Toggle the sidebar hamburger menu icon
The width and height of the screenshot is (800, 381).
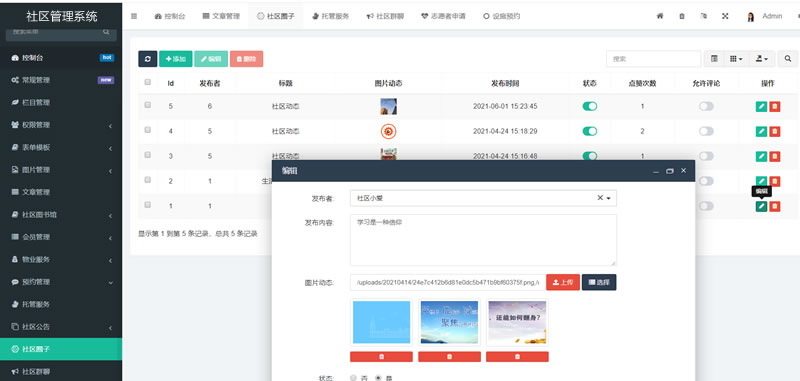click(x=134, y=16)
